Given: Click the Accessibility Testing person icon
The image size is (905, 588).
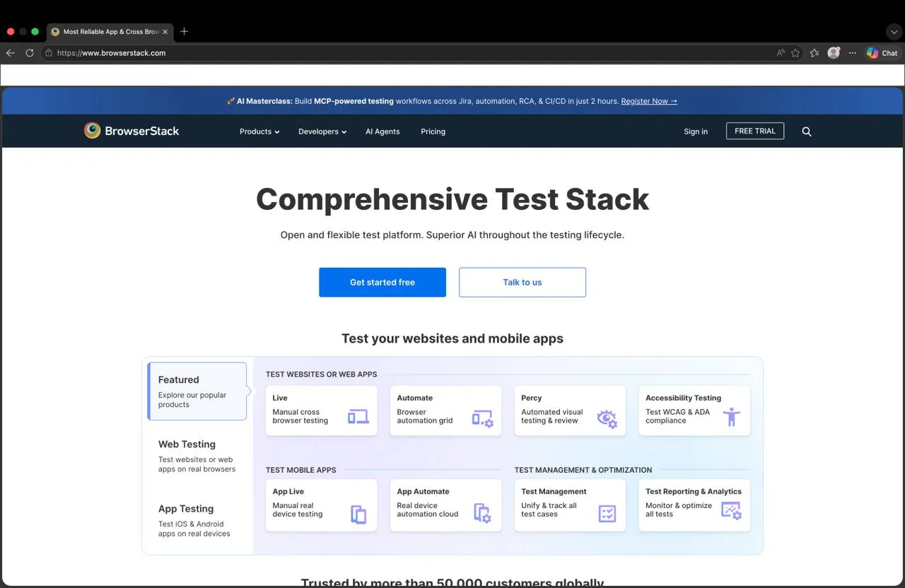Looking at the screenshot, I should (x=732, y=417).
